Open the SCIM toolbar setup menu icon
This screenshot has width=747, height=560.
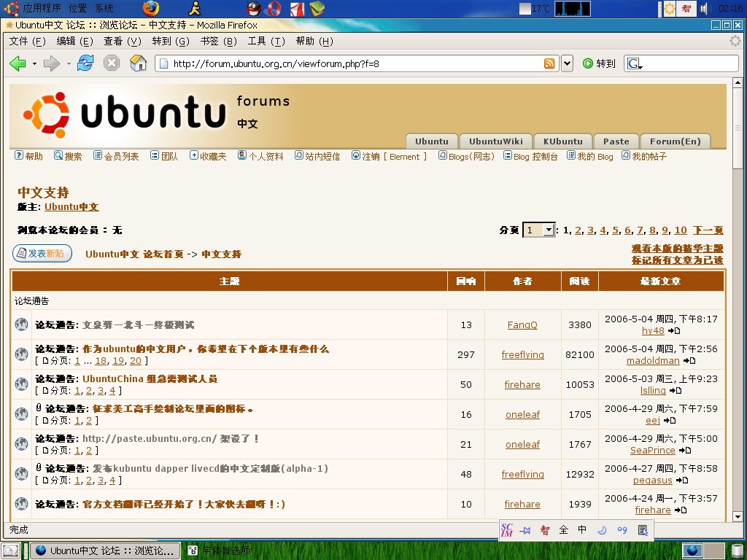pos(643,530)
